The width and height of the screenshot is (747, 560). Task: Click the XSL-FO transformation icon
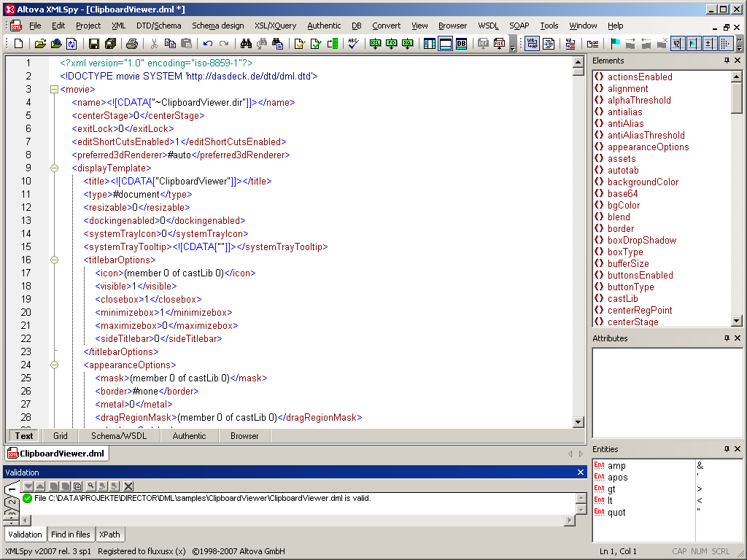coord(392,44)
